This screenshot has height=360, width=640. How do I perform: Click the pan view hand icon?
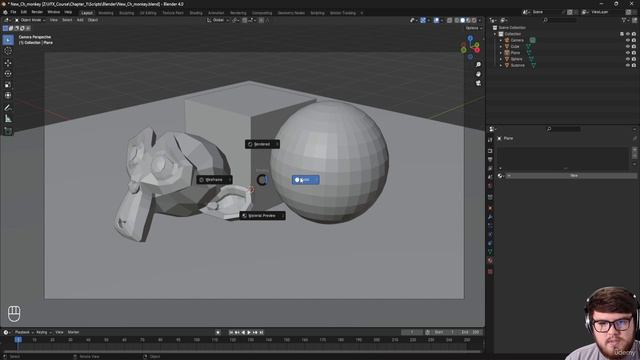(x=478, y=74)
